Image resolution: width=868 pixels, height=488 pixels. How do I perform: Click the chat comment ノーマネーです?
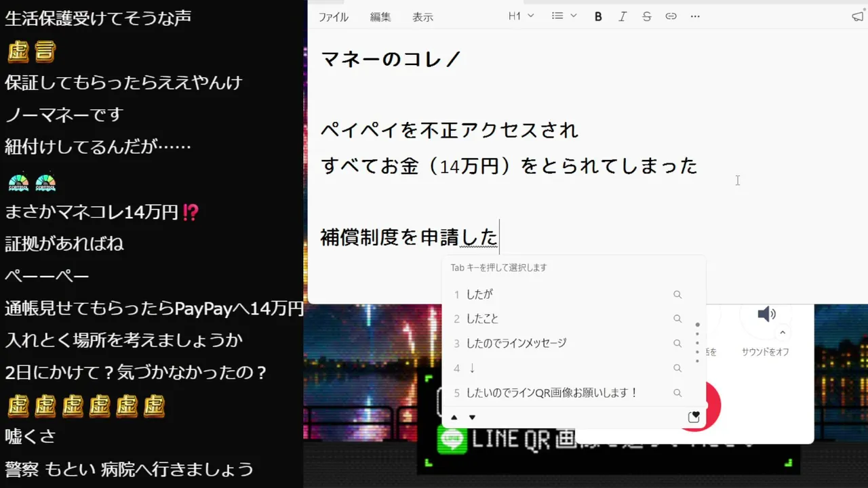coord(64,115)
